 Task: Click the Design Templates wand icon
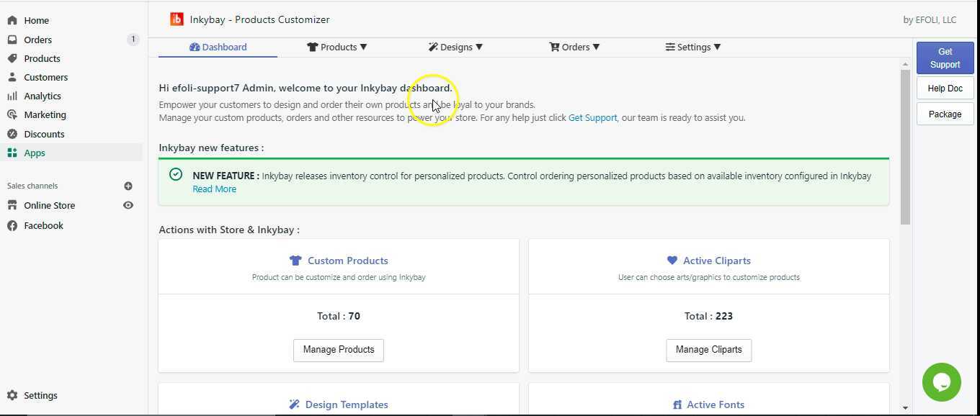tap(294, 404)
